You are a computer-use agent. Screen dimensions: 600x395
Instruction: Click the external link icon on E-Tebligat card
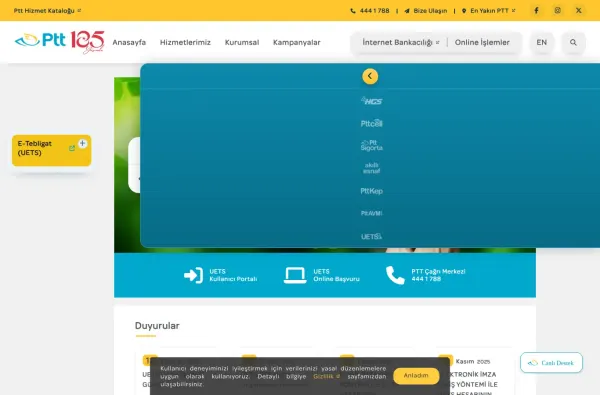(72, 148)
